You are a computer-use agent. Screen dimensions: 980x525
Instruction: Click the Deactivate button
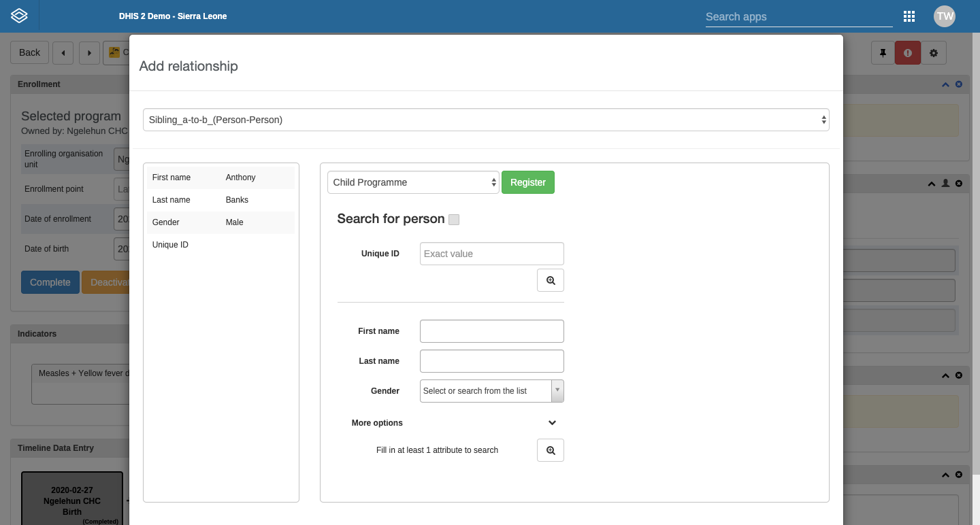tap(105, 282)
